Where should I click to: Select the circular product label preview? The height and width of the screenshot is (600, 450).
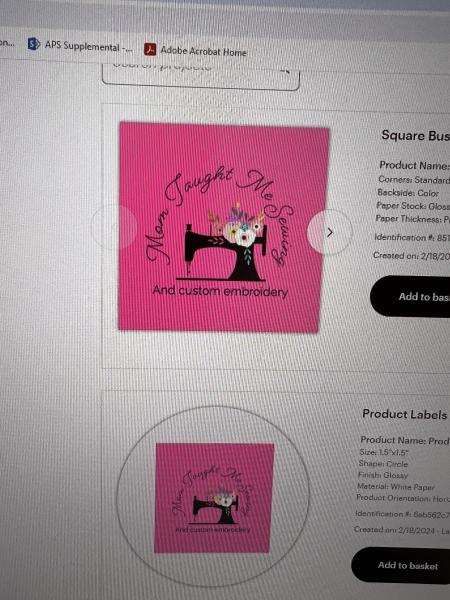pyautogui.click(x=213, y=496)
